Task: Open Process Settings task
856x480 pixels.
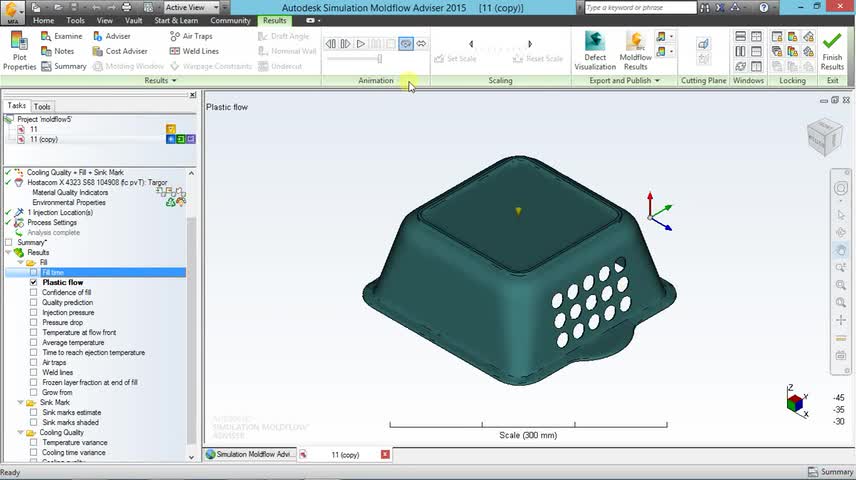Action: pyautogui.click(x=52, y=222)
